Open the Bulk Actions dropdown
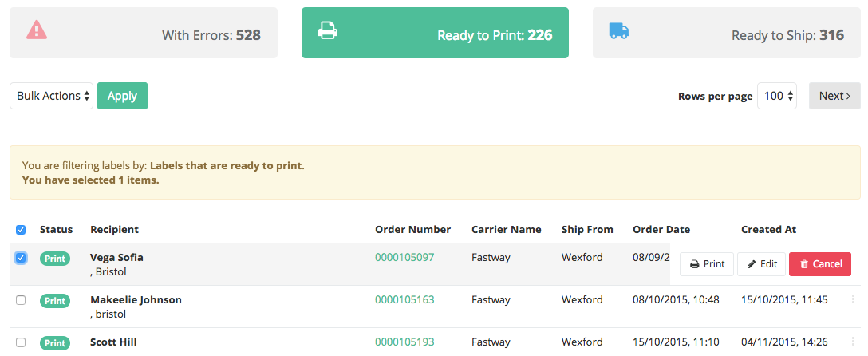This screenshot has width=868, height=356. click(x=52, y=96)
